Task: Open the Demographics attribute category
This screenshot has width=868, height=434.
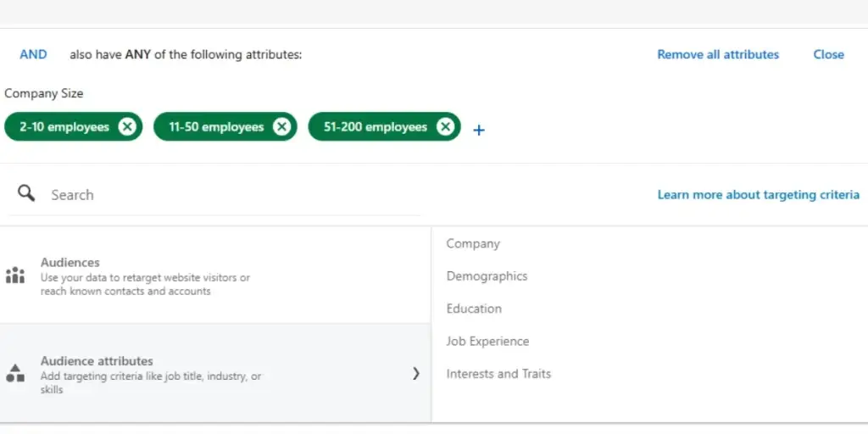Action: 487,275
